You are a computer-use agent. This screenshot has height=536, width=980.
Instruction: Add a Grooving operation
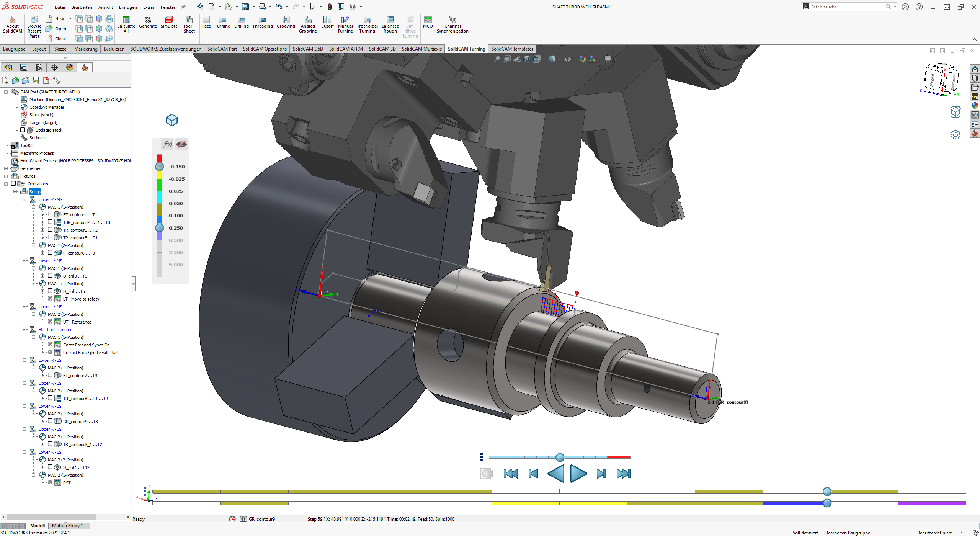(x=286, y=22)
